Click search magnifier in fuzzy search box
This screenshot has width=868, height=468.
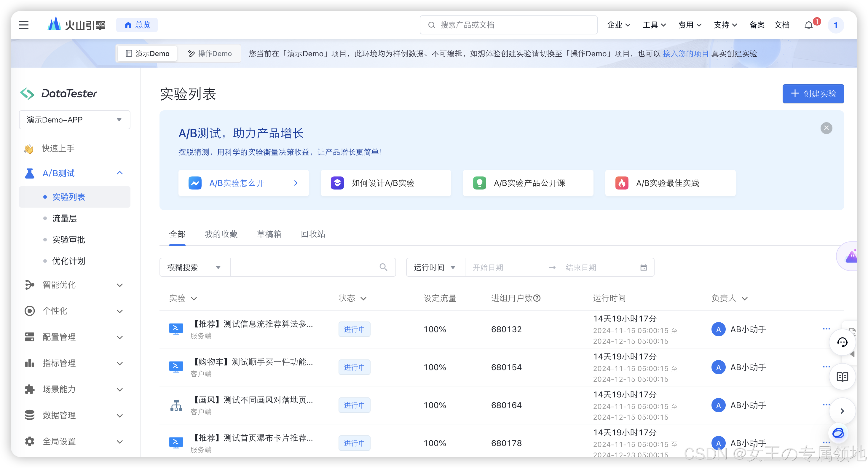pos(383,268)
